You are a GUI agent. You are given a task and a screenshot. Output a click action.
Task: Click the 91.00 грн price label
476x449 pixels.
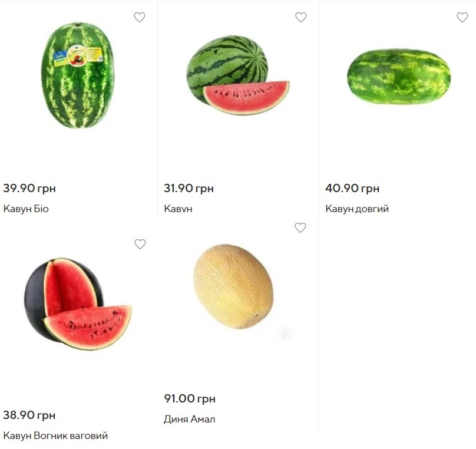coord(190,399)
